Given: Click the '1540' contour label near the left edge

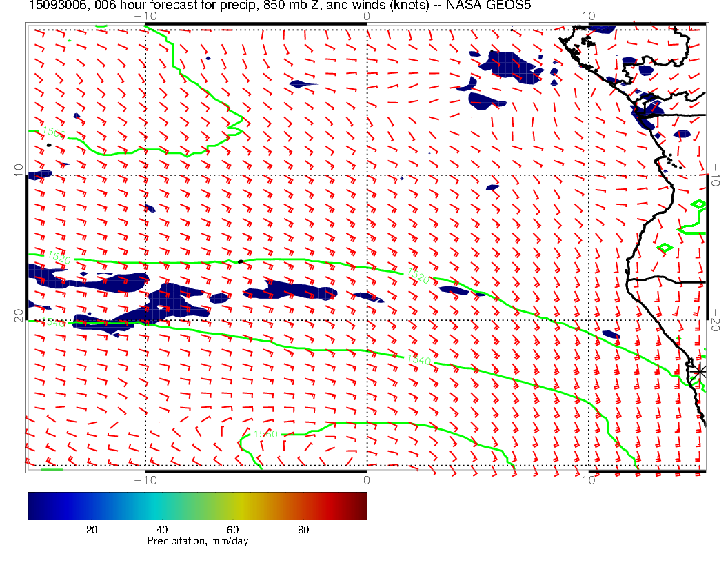Looking at the screenshot, I should [53, 322].
